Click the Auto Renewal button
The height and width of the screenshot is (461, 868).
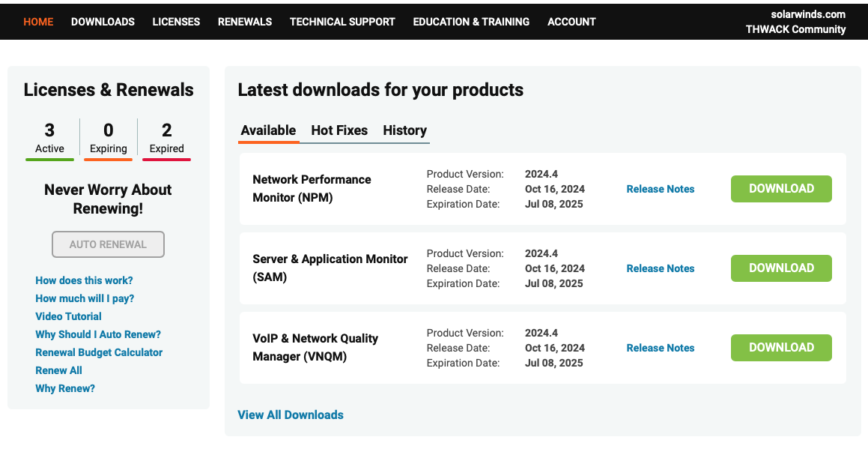[108, 244]
